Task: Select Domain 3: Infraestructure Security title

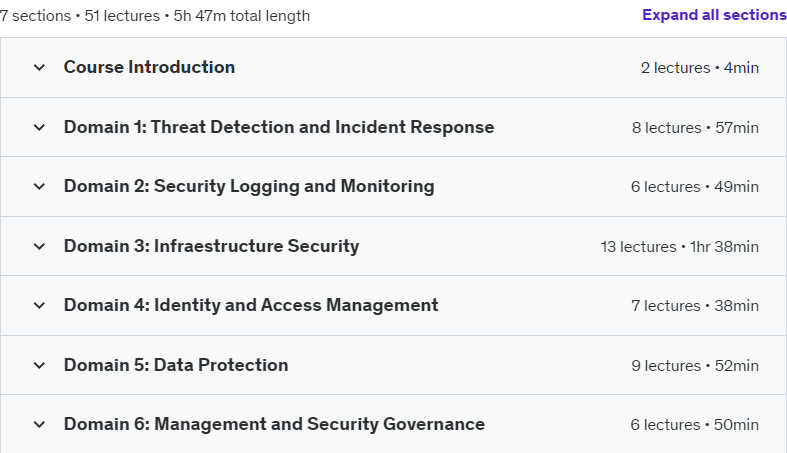Action: tap(211, 246)
